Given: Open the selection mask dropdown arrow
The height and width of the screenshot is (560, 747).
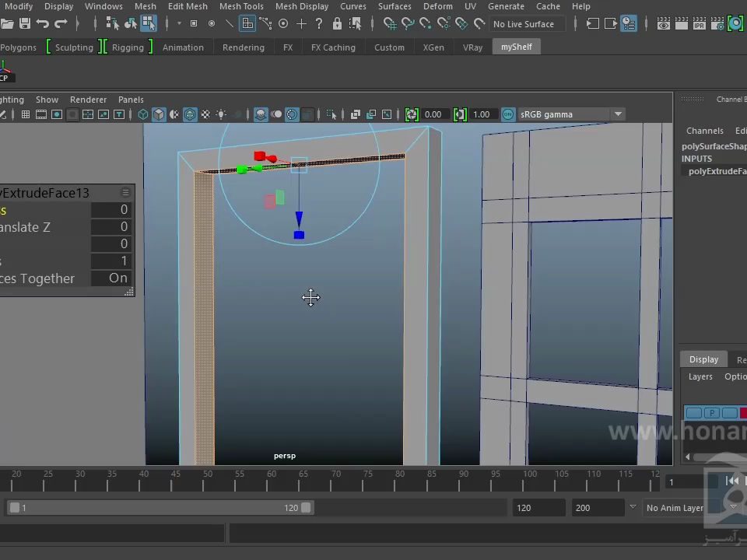Looking at the screenshot, I should pyautogui.click(x=179, y=23).
